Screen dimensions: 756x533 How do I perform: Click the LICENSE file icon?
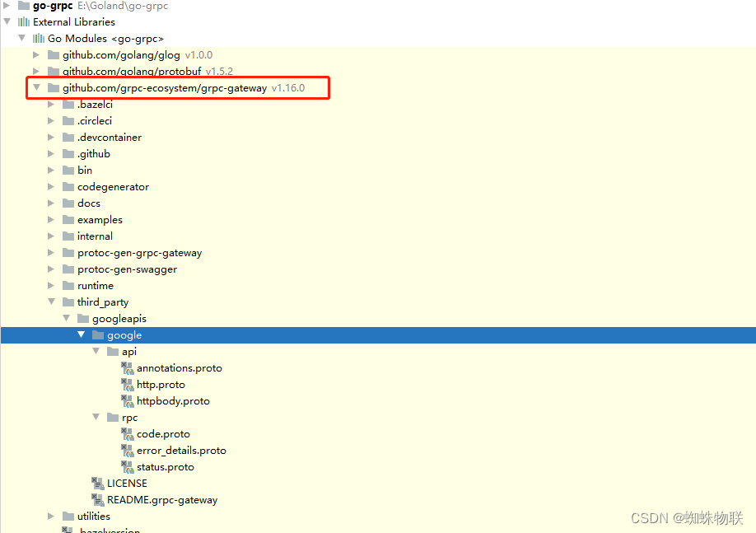[x=98, y=484]
